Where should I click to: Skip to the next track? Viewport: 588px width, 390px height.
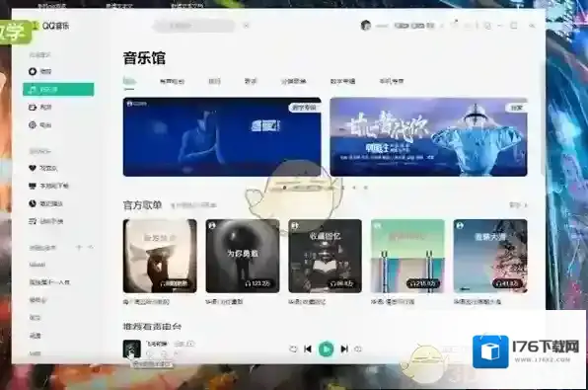[344, 350]
